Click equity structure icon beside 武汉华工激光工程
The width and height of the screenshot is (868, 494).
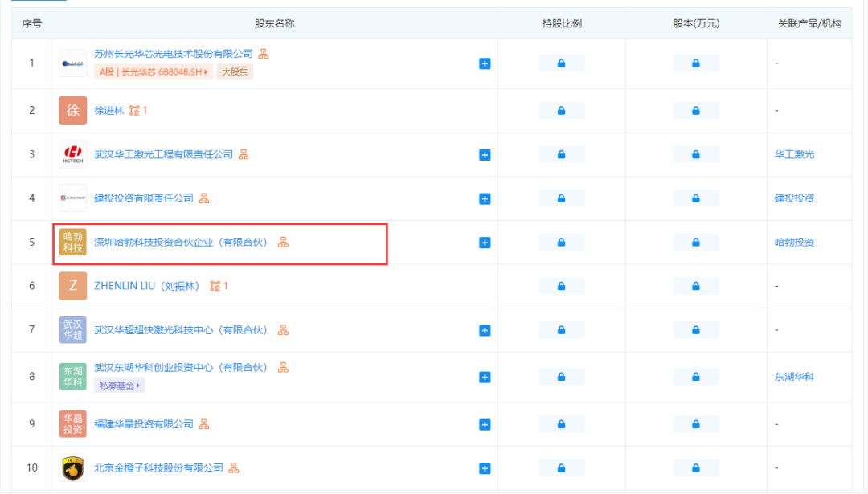click(x=244, y=154)
